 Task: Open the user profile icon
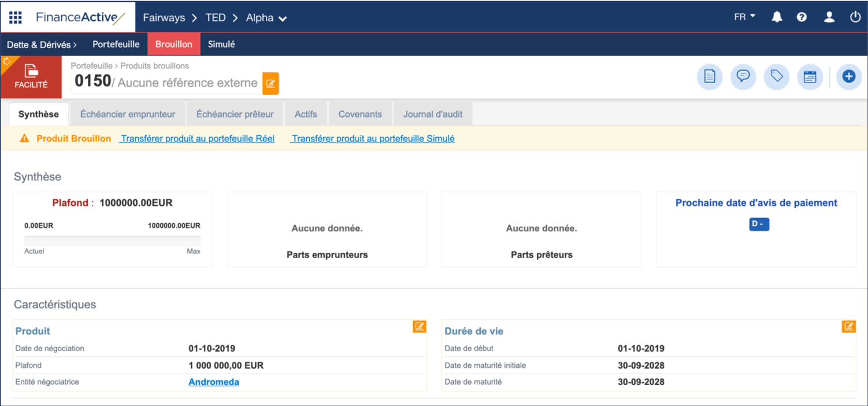point(829,17)
